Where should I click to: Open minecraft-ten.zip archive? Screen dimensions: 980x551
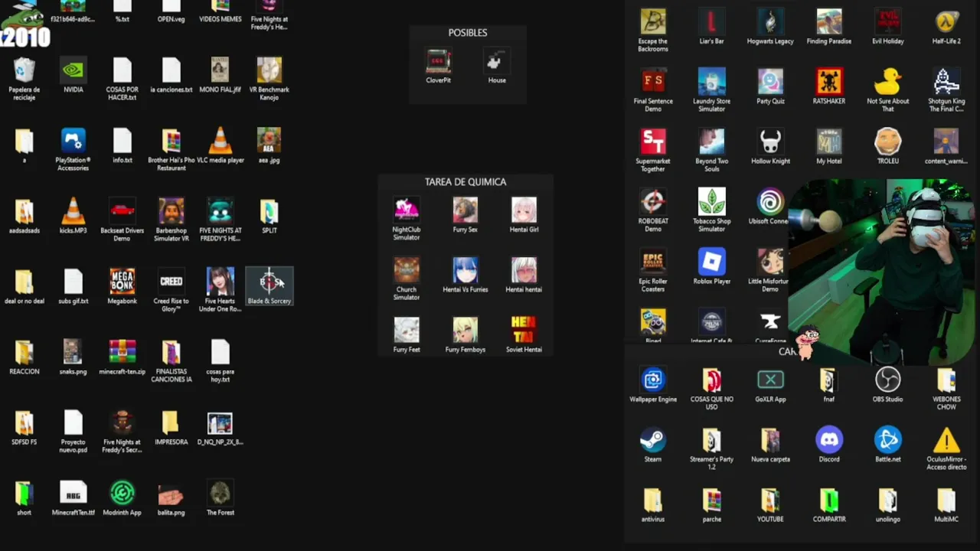pos(122,352)
